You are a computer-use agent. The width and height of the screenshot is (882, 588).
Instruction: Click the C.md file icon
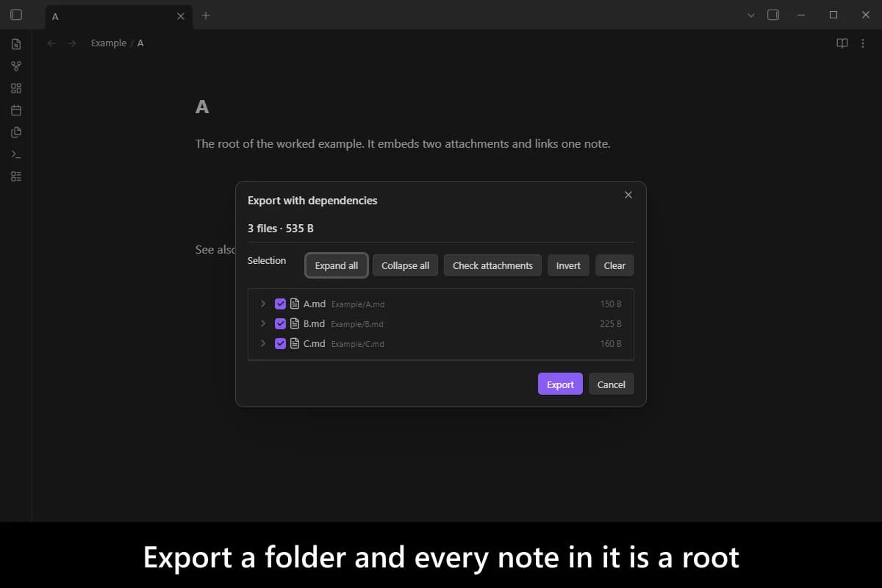[x=295, y=343]
